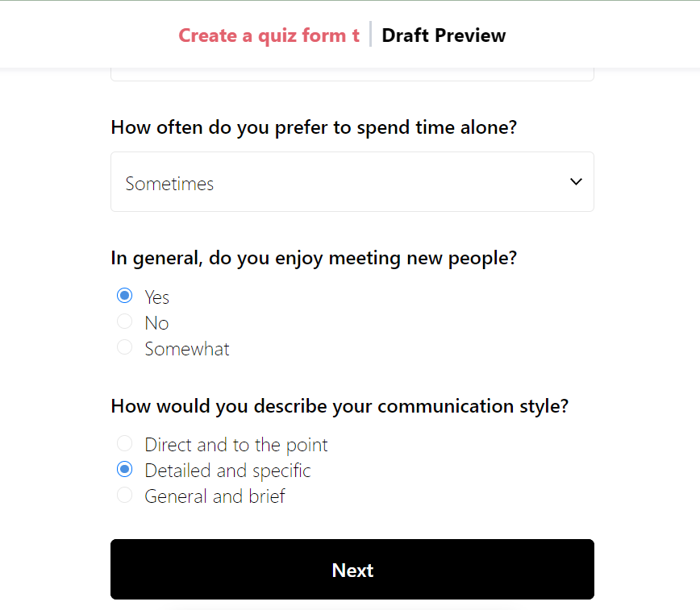This screenshot has width=700, height=610.
Task: Click the Next button
Action: (x=352, y=570)
